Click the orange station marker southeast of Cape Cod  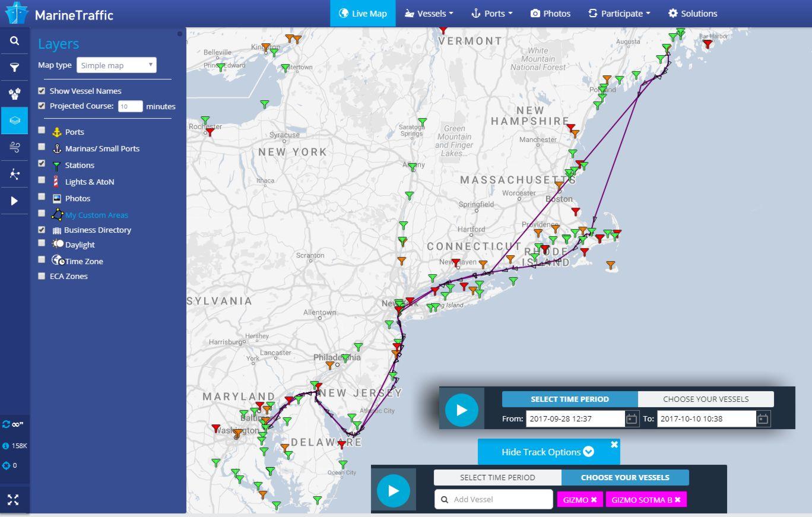click(x=610, y=265)
